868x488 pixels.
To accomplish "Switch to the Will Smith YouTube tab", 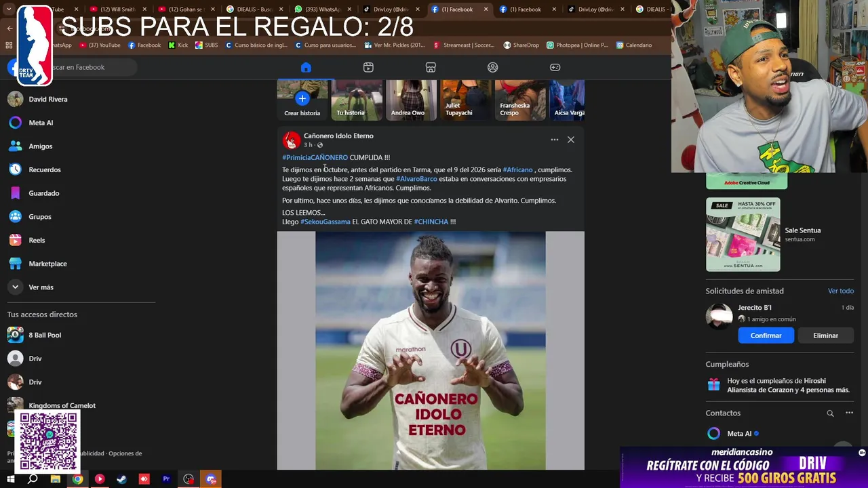I will pos(118,9).
